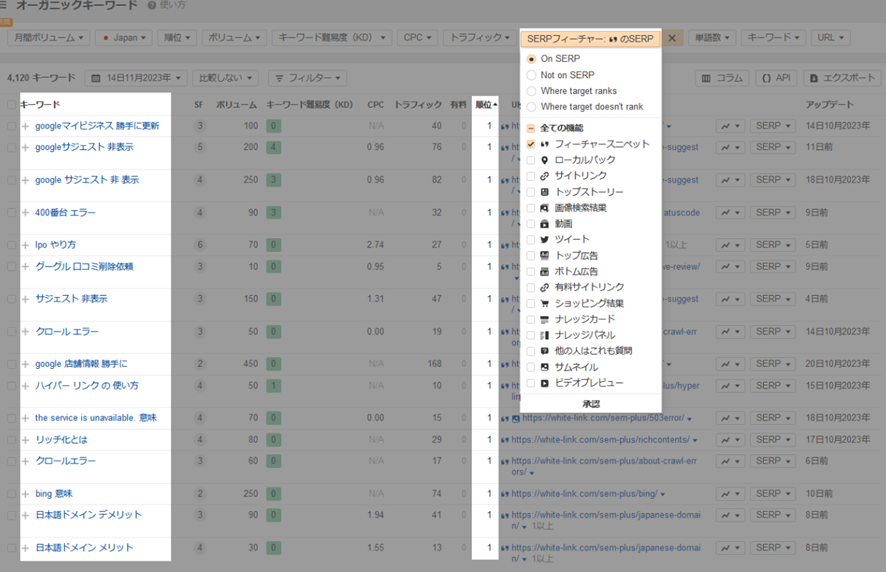
Task: Expand the plus icon for bing 意味
Action: pos(25,494)
